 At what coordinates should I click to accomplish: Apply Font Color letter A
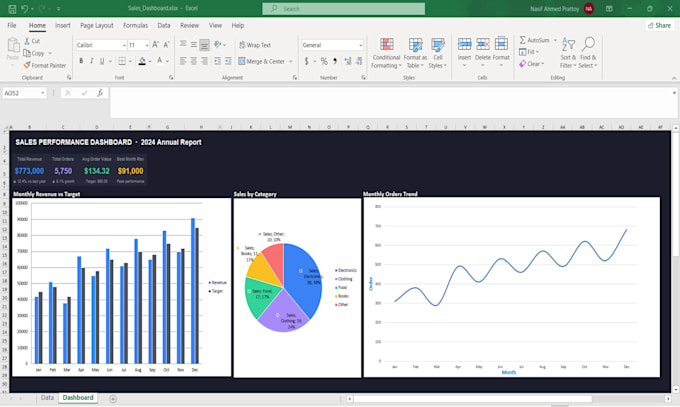point(160,61)
